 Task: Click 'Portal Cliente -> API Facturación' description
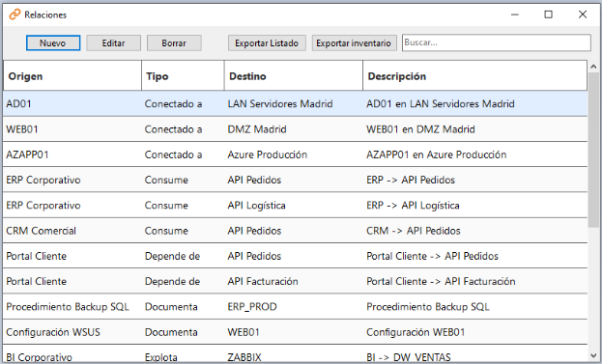point(441,281)
